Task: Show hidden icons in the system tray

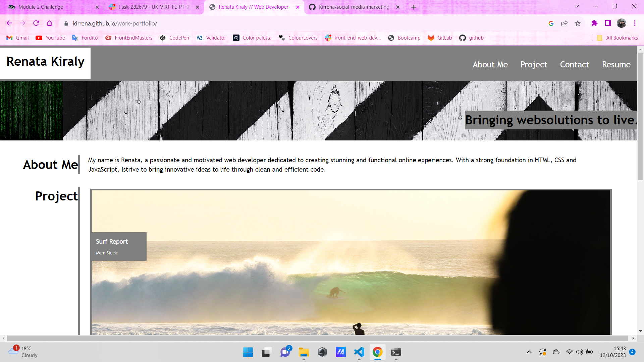Action: coord(529,352)
